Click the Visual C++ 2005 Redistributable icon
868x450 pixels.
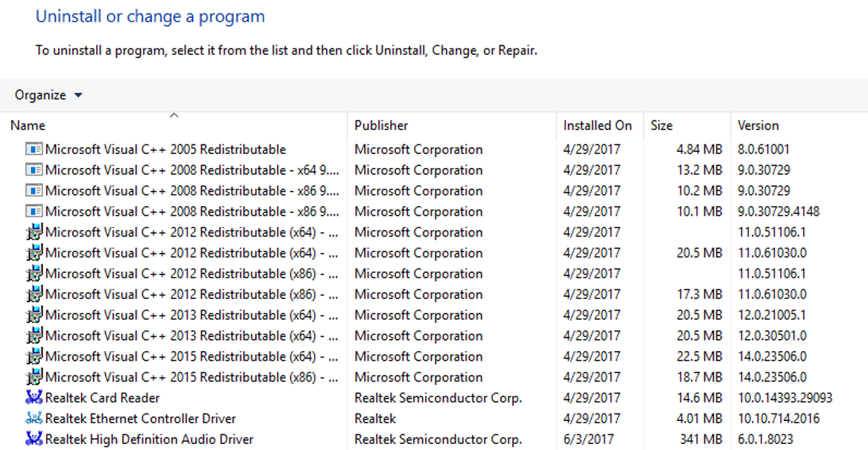point(33,150)
